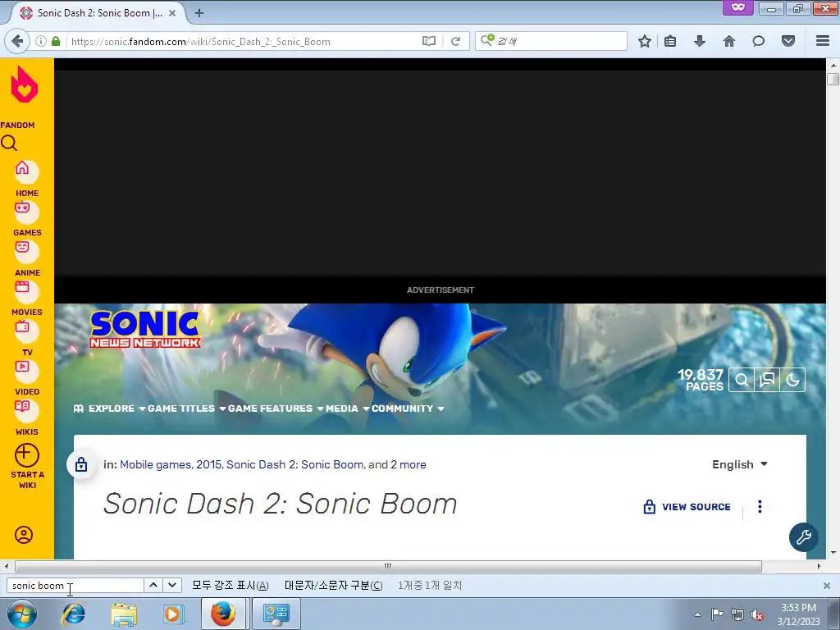Open Fandom sidebar search magnifier
Viewport: 840px width, 630px height.
click(9, 143)
